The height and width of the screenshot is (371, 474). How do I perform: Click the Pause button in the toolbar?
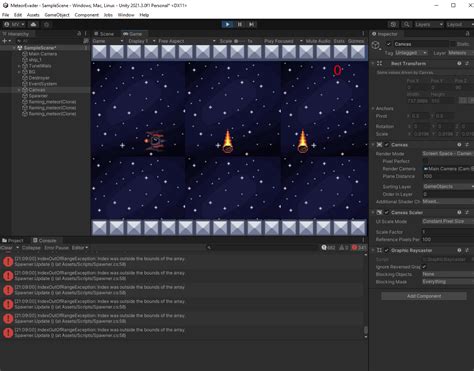point(240,24)
